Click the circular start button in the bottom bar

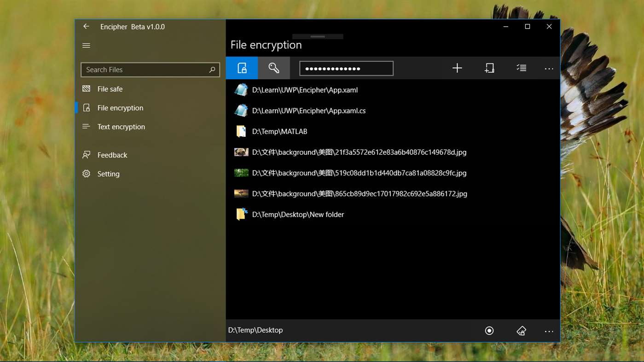click(x=489, y=331)
